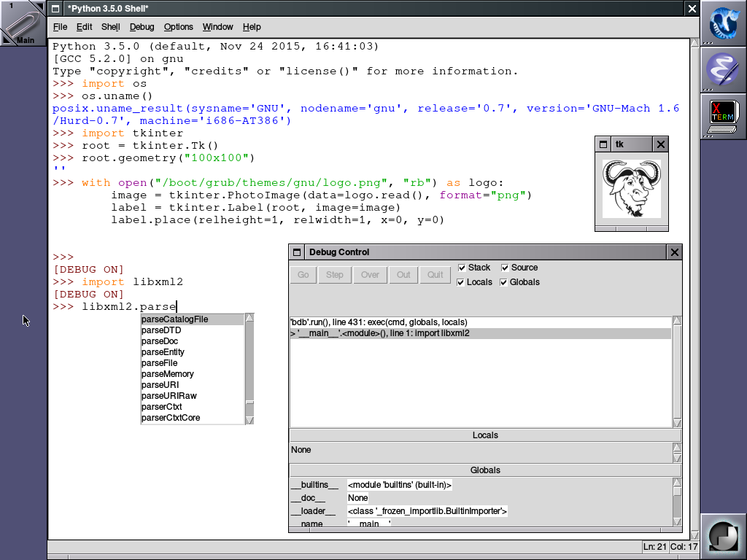
Task: Click the Step debug button
Action: [x=334, y=275]
